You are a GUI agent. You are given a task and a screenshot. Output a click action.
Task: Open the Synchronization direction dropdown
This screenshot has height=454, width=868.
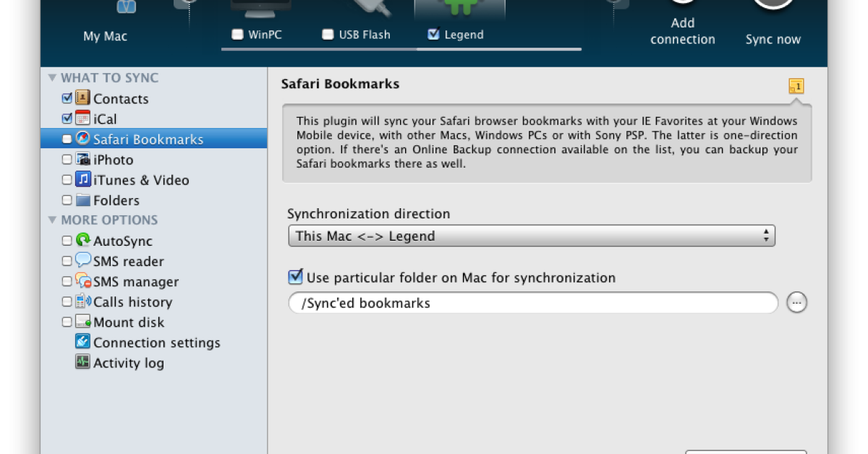pos(531,236)
